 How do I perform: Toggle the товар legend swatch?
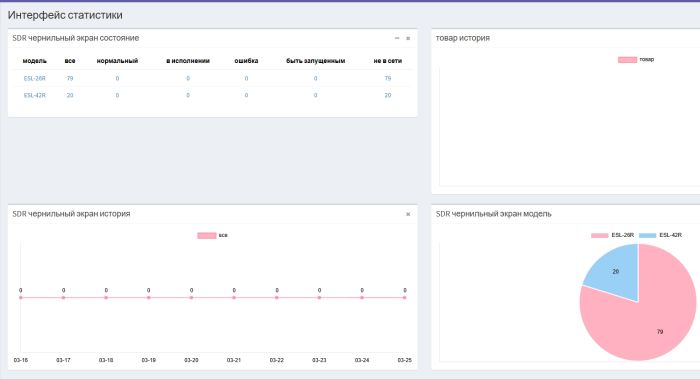click(x=627, y=59)
